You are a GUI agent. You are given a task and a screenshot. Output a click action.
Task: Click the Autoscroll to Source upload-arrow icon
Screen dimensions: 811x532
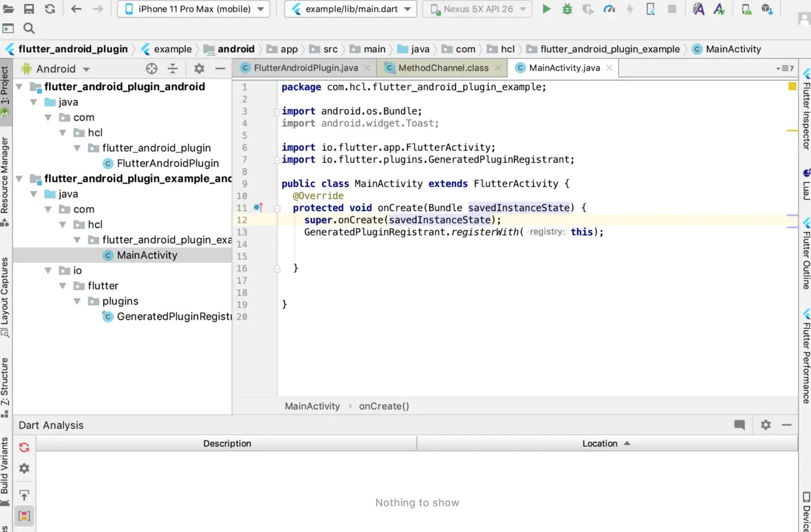click(24, 495)
